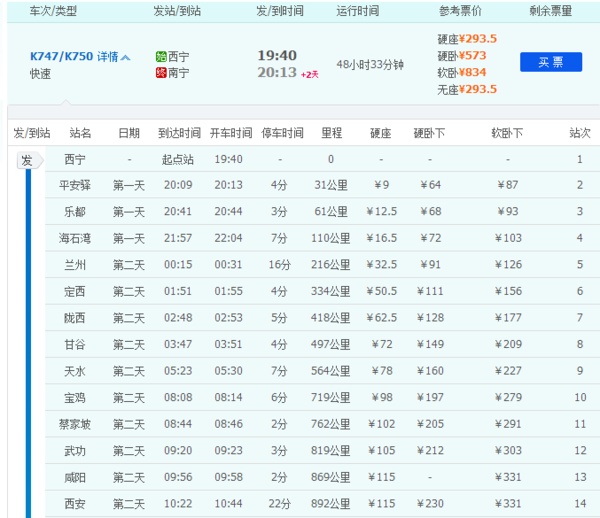Screen dimensions: 600x518
Task: Click the 起点站 cell in 西宁 row
Action: [x=178, y=159]
